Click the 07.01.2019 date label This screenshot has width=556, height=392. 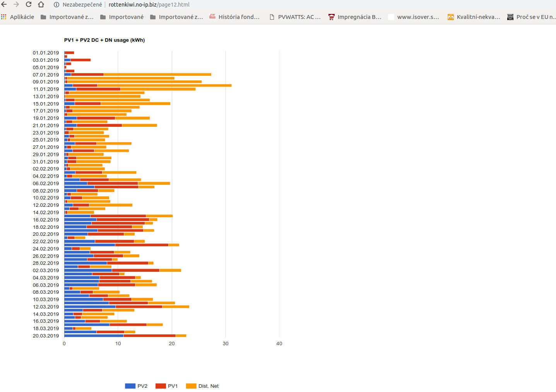[x=46, y=75]
